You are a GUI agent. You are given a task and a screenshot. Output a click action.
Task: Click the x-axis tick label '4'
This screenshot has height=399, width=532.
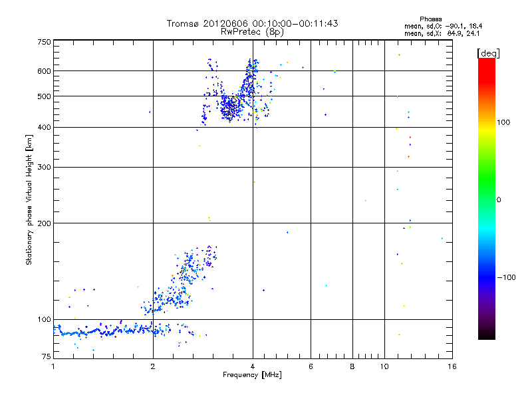(253, 366)
